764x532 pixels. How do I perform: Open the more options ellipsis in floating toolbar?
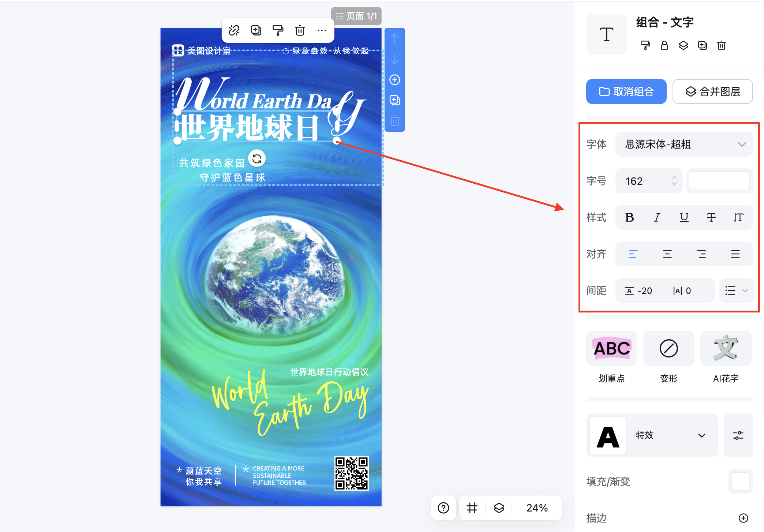click(x=322, y=30)
